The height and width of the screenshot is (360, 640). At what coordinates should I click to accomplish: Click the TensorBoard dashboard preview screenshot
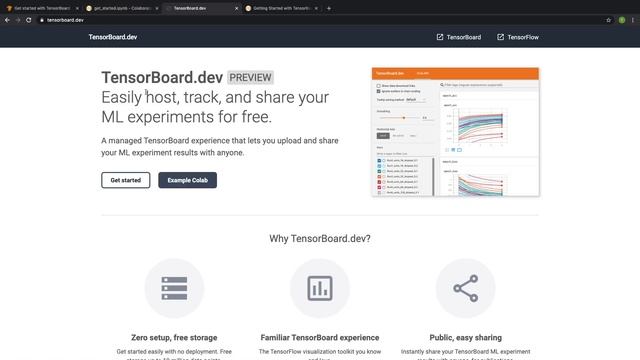tap(455, 132)
